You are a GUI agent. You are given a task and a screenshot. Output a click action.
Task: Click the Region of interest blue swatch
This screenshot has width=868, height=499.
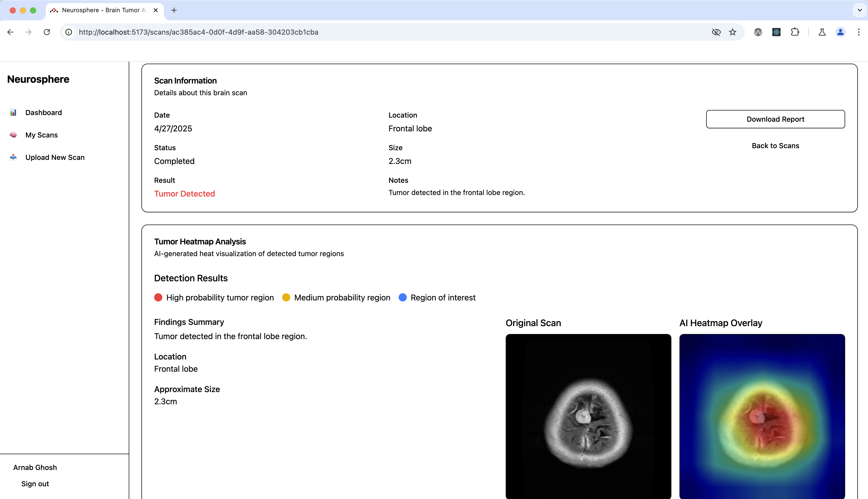[x=402, y=297]
